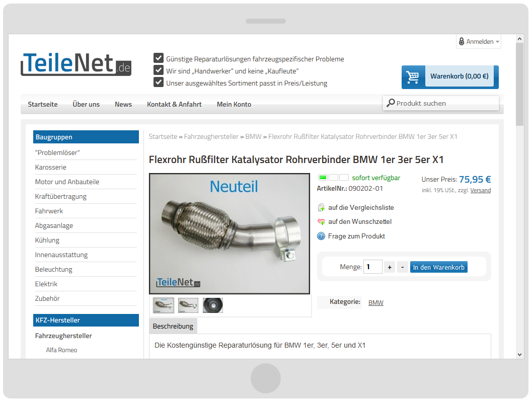Open the BMW category link
This screenshot has width=532, height=402.
coord(376,302)
